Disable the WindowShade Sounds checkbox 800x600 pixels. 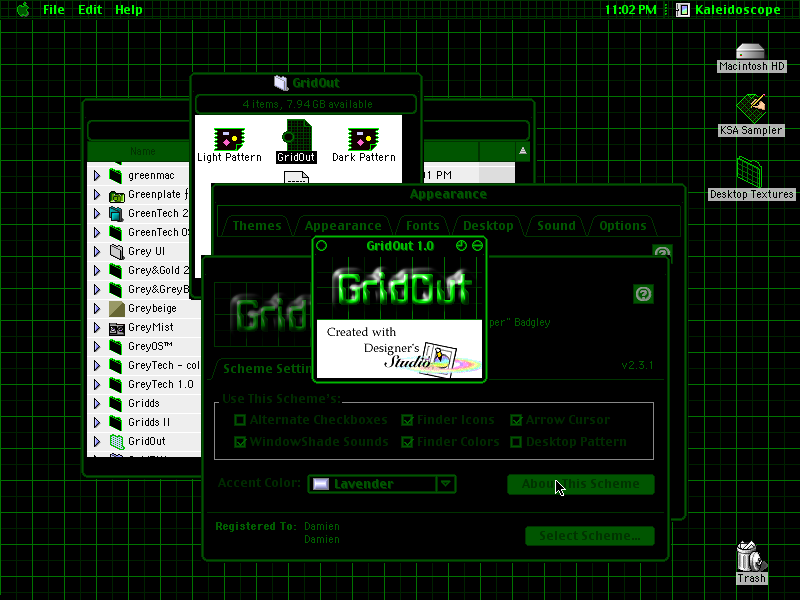[240, 442]
